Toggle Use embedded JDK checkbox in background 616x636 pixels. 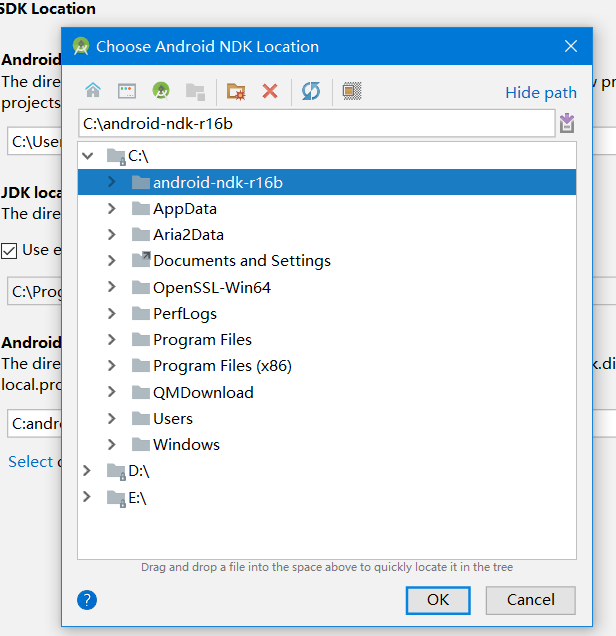9,250
